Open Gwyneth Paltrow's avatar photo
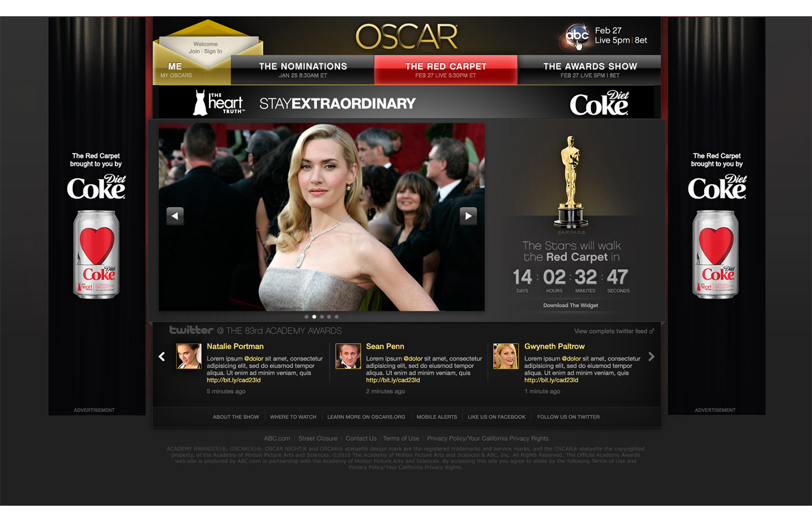The height and width of the screenshot is (522, 812). tap(506, 356)
